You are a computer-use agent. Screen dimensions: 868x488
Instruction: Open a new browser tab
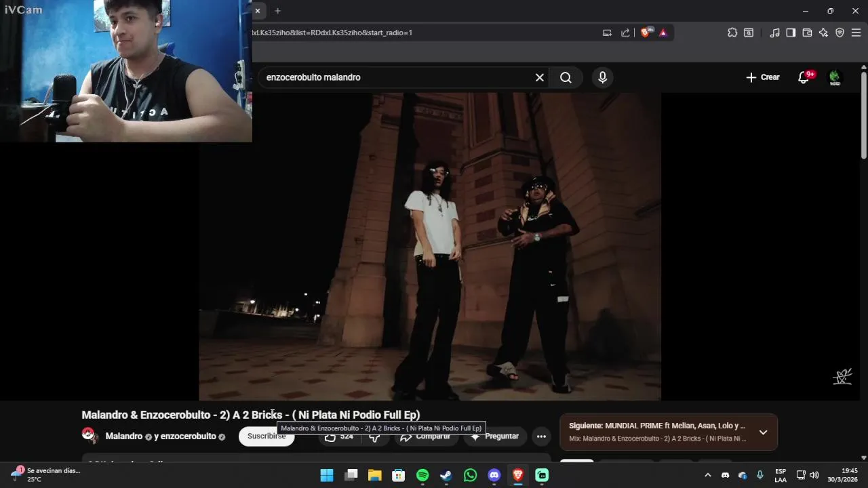point(277,11)
